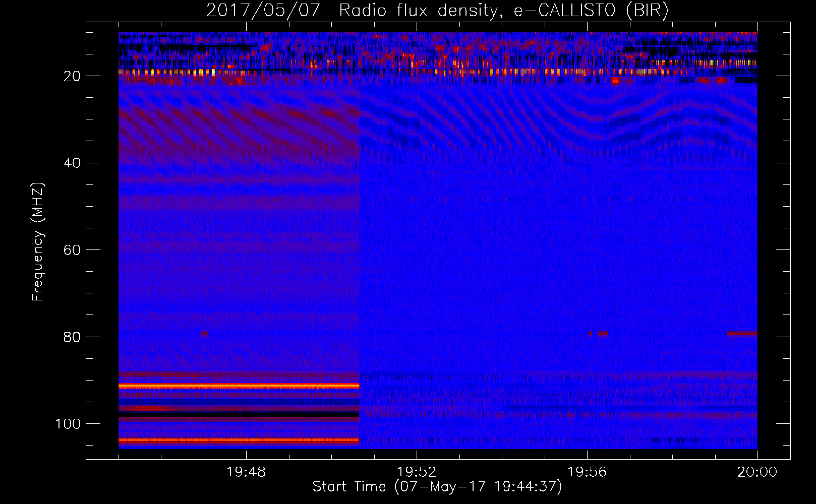
Task: Click the '19:48' time tick label
Action: (x=246, y=472)
